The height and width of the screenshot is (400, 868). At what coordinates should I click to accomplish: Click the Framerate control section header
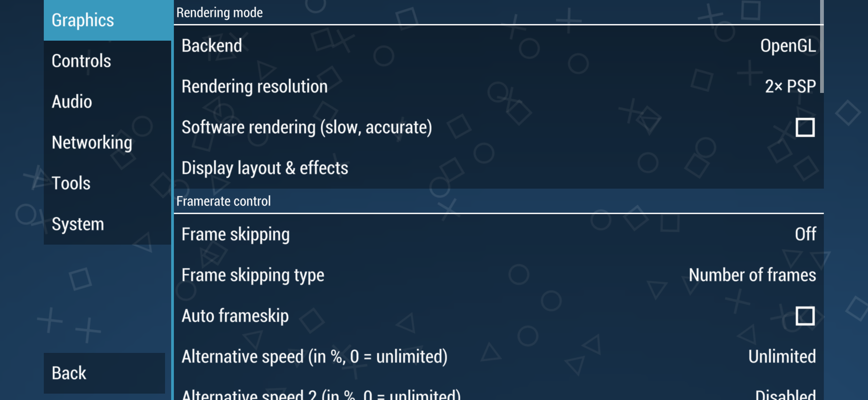pyautogui.click(x=224, y=201)
